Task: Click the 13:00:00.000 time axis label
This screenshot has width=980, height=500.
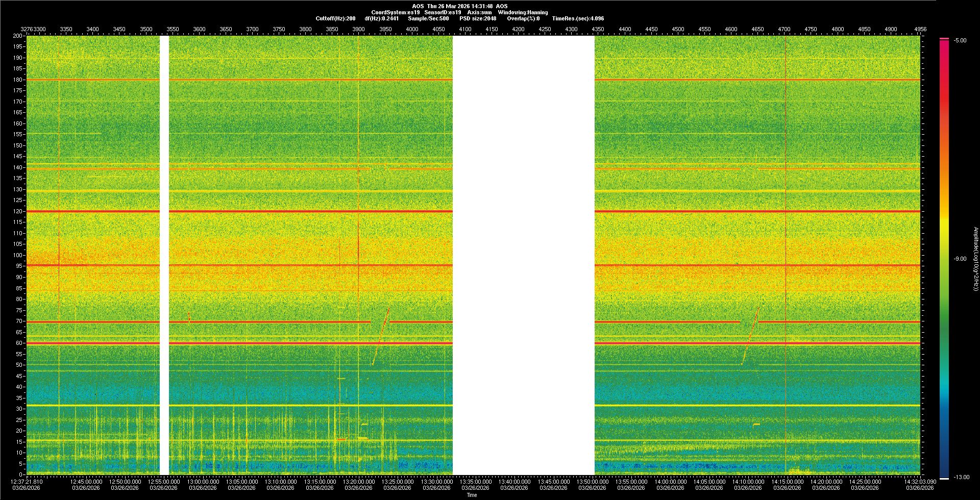Action: pyautogui.click(x=203, y=482)
